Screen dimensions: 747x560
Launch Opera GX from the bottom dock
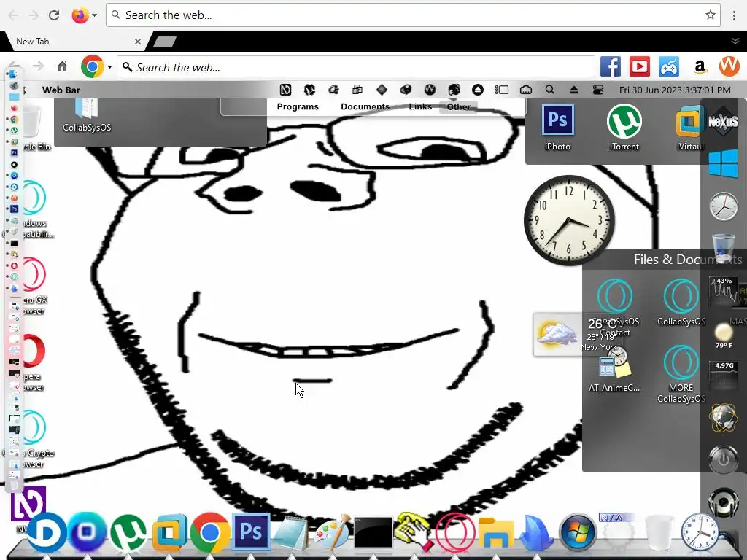click(x=455, y=532)
